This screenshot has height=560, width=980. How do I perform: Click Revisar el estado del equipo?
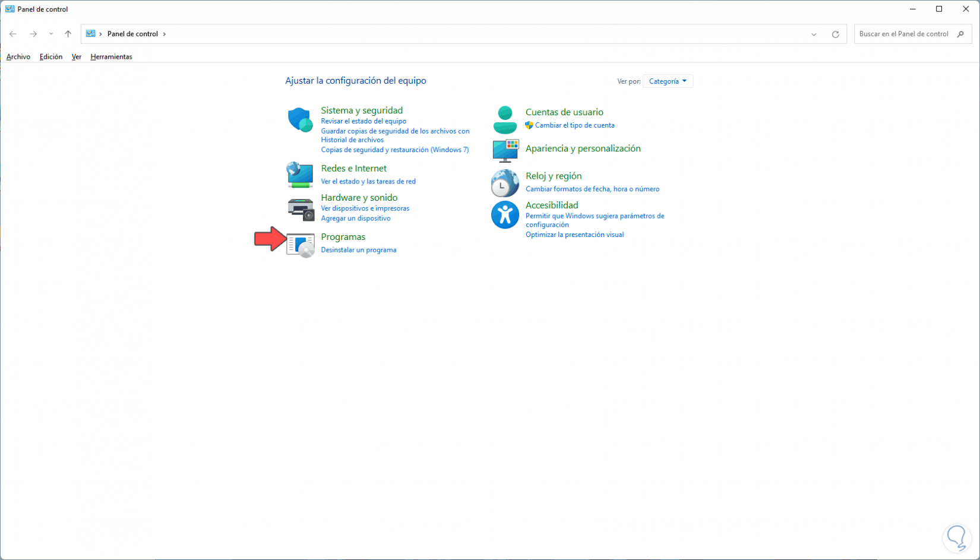pyautogui.click(x=363, y=121)
